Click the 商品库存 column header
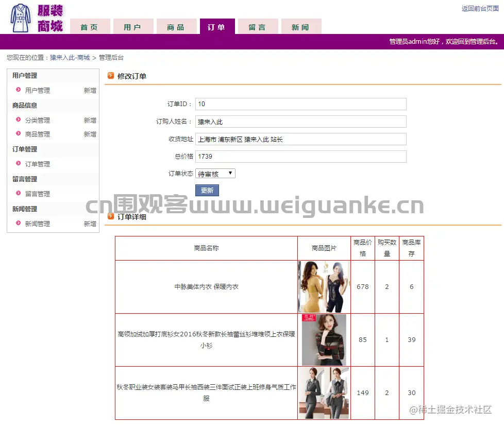The width and height of the screenshot is (504, 427). [411, 248]
